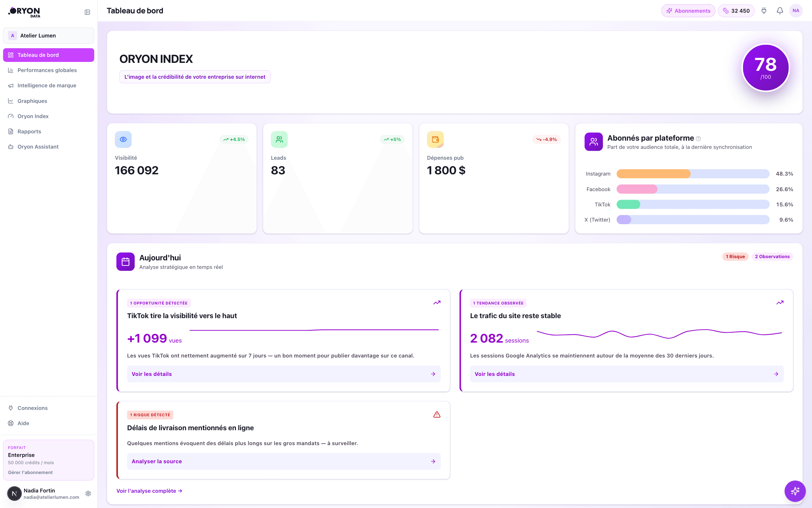Click the Oryon Data logo
Image resolution: width=812 pixels, height=508 pixels.
(24, 12)
